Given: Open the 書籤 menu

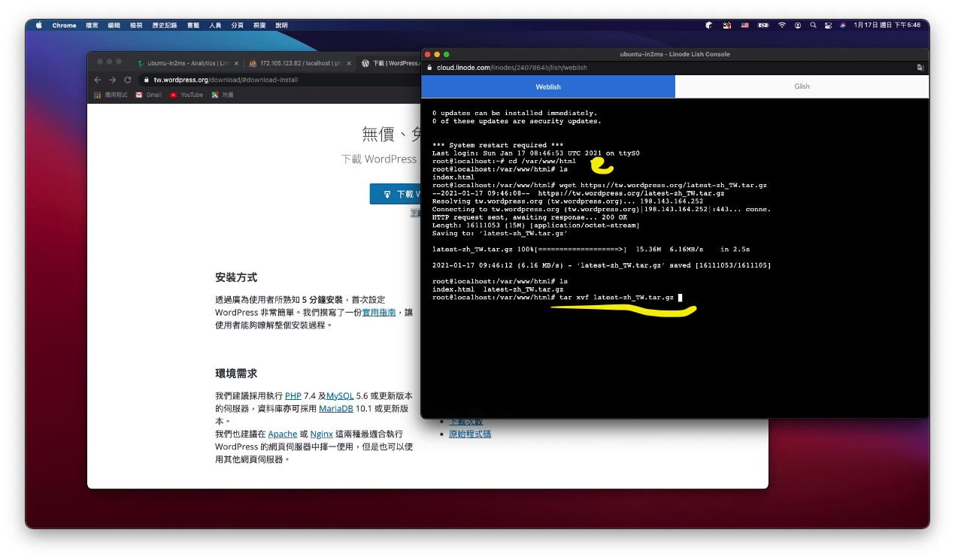Looking at the screenshot, I should [193, 25].
